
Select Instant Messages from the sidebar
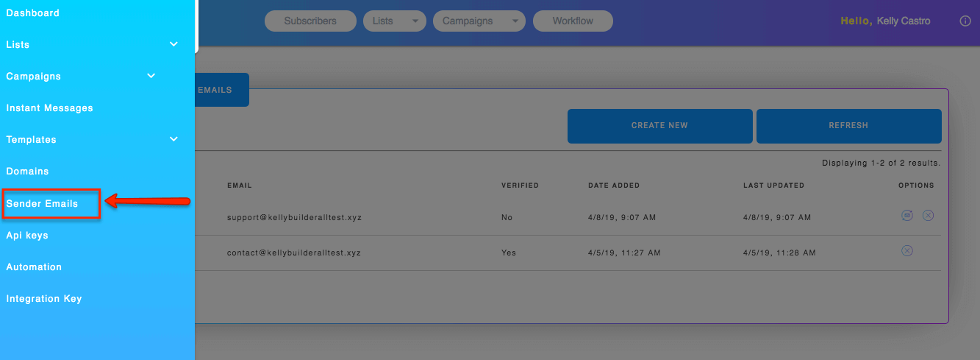50,108
